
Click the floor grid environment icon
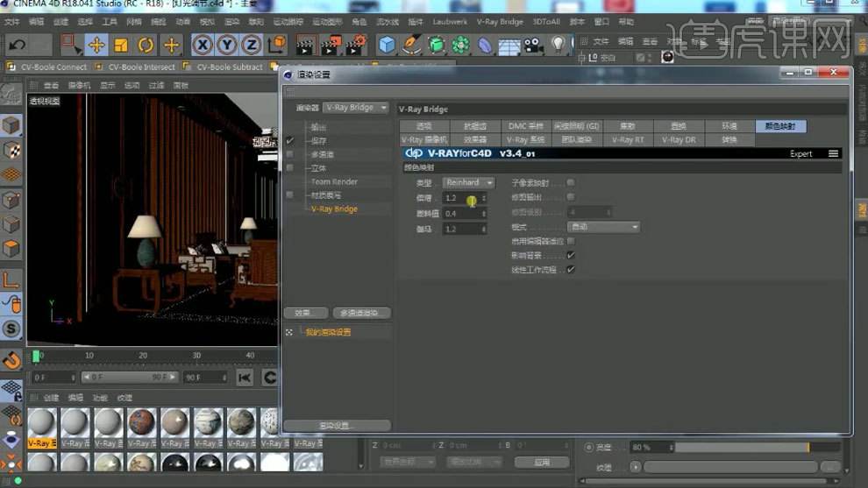(x=509, y=46)
